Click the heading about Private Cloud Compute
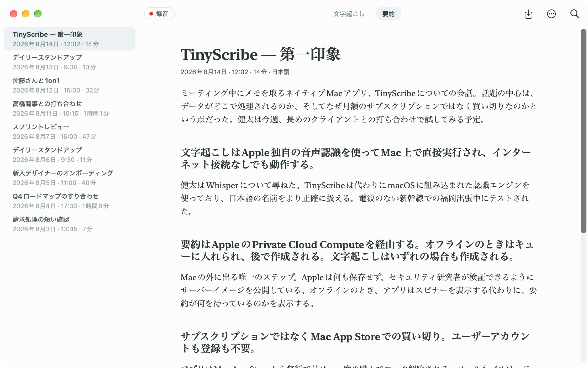 (x=357, y=251)
